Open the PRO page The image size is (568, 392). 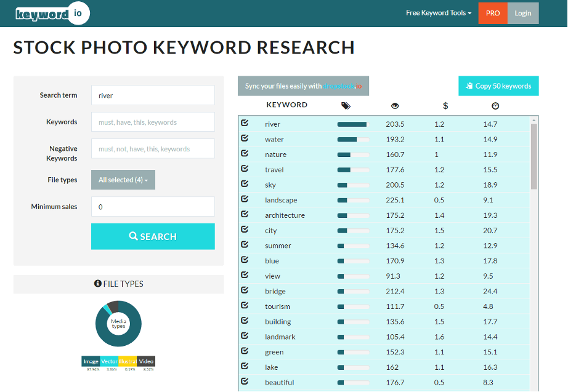click(x=492, y=13)
